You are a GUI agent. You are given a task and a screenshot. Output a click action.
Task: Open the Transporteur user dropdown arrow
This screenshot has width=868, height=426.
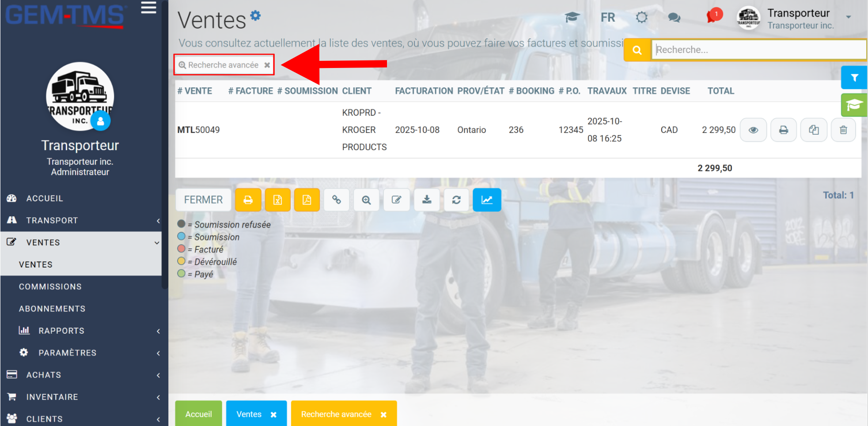[x=848, y=17]
